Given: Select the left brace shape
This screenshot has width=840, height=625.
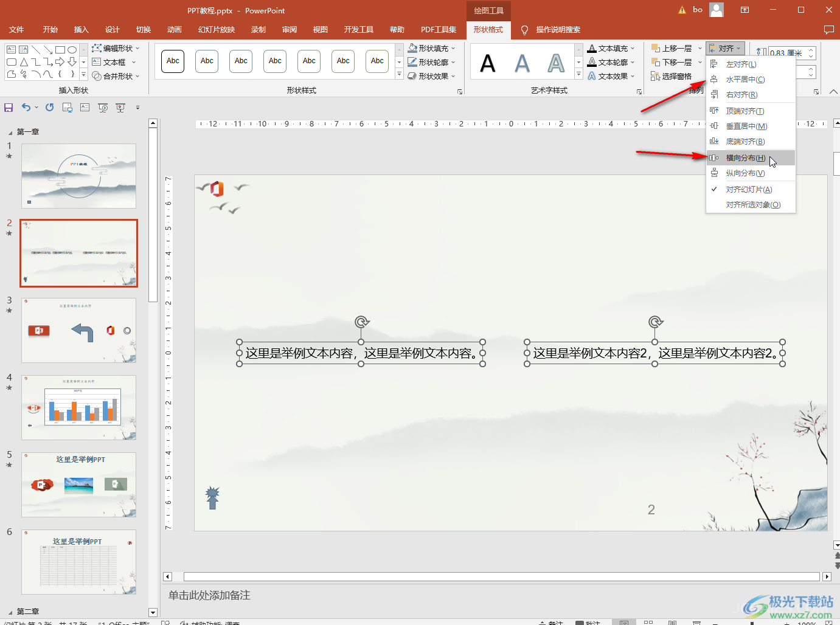Looking at the screenshot, I should (x=60, y=74).
